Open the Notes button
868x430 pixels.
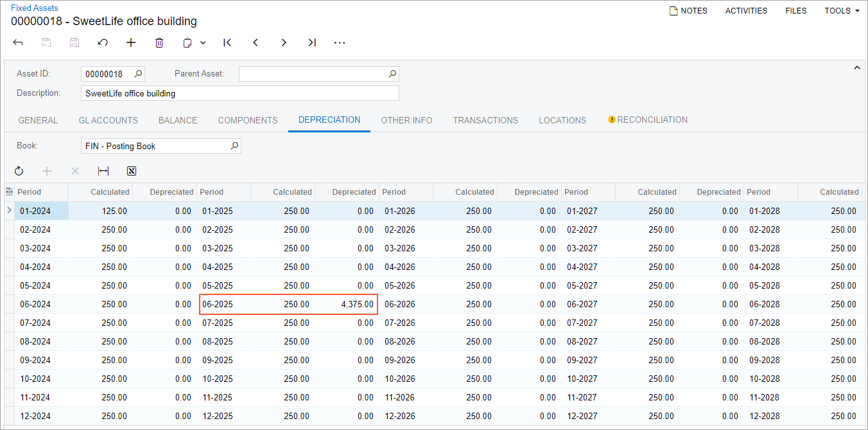tap(688, 11)
